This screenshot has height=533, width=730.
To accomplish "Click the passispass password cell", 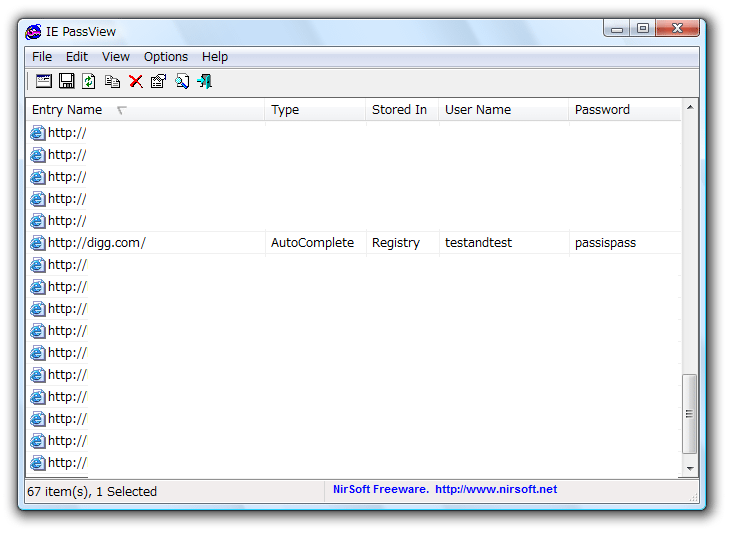I will [605, 243].
